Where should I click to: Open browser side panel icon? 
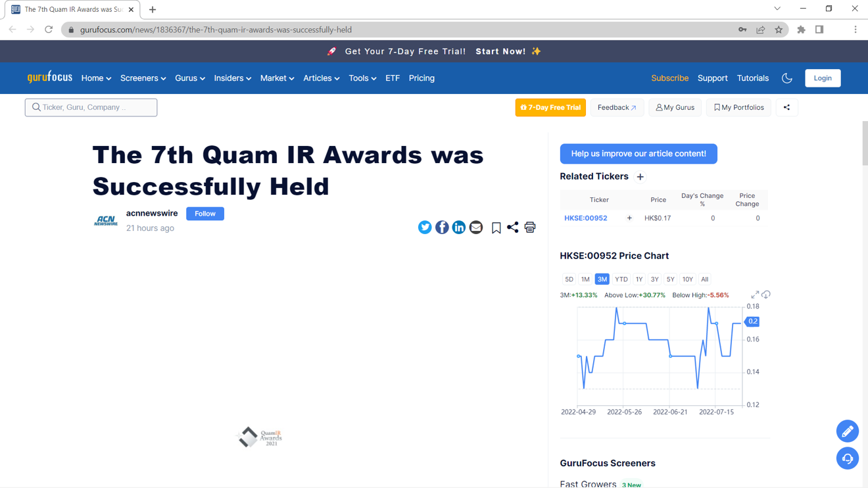[819, 30]
